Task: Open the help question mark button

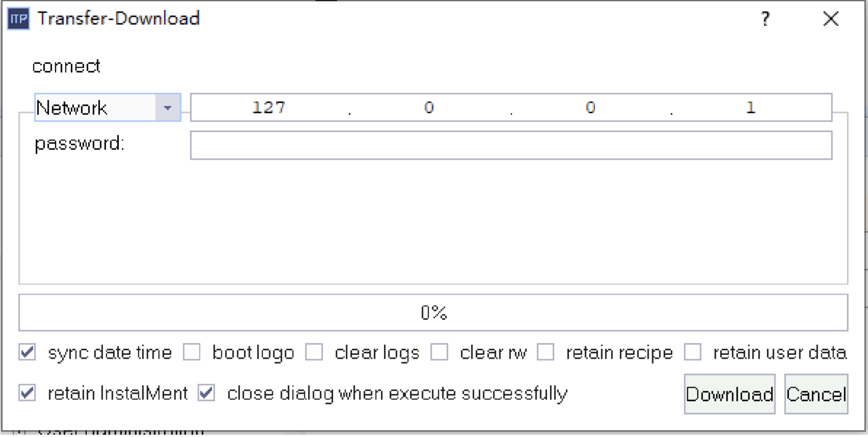Action: pos(765,19)
